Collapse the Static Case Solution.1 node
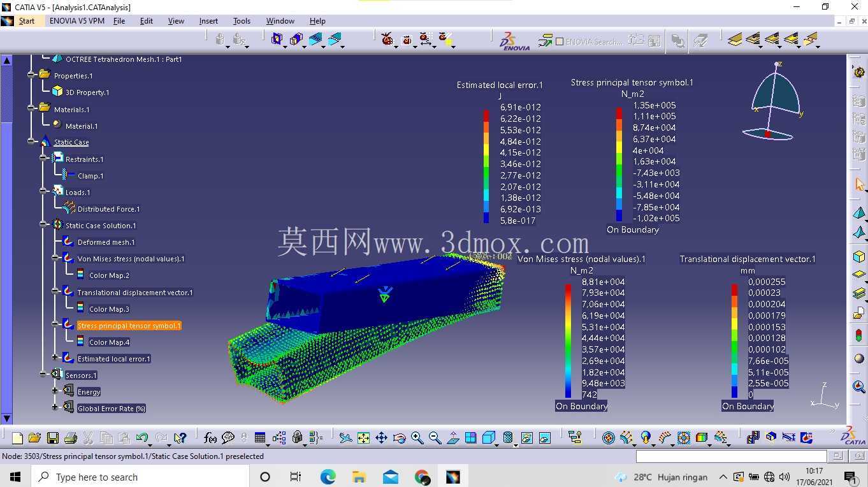The height and width of the screenshot is (487, 868). point(43,224)
